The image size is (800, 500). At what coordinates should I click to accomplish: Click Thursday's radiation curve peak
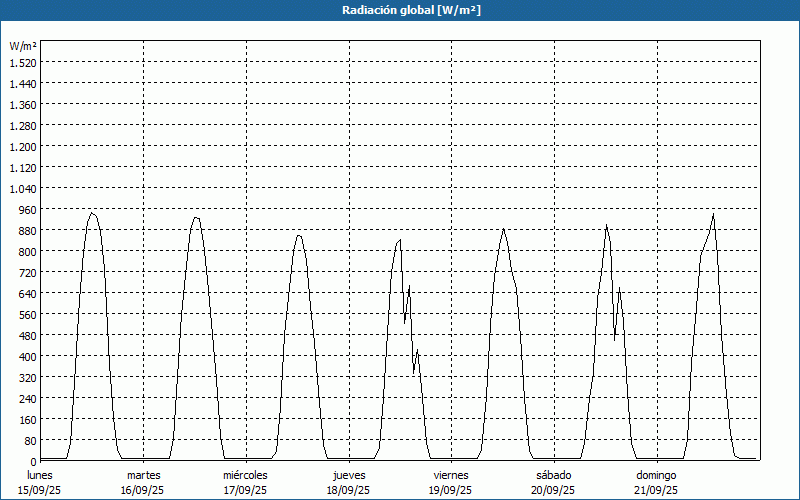tap(400, 240)
